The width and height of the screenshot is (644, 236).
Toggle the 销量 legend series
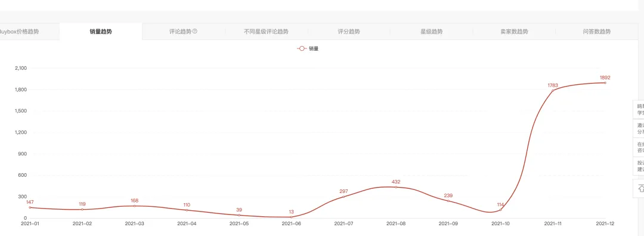coord(308,48)
